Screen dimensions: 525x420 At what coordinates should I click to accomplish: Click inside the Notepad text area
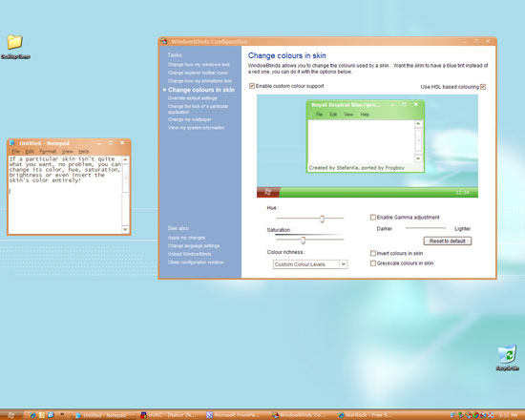coord(65,195)
